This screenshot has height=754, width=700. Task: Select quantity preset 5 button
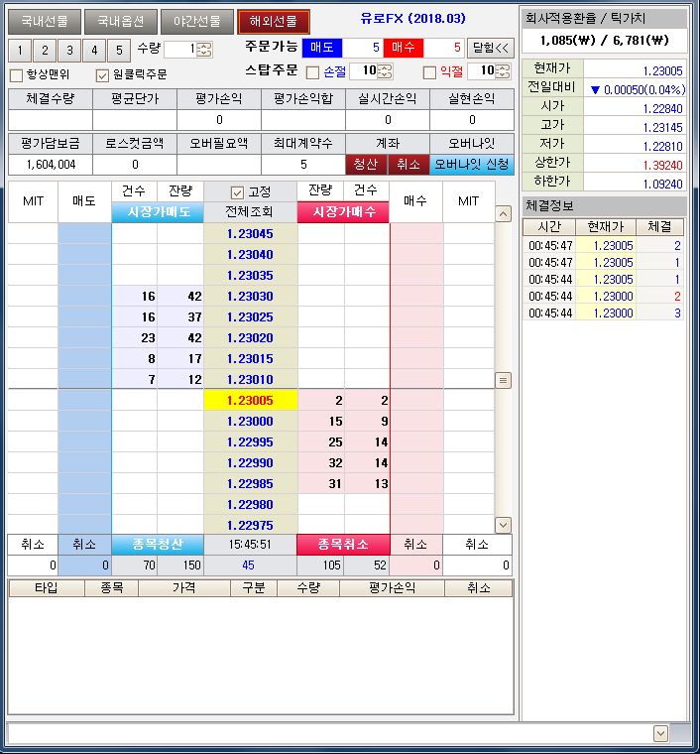119,50
